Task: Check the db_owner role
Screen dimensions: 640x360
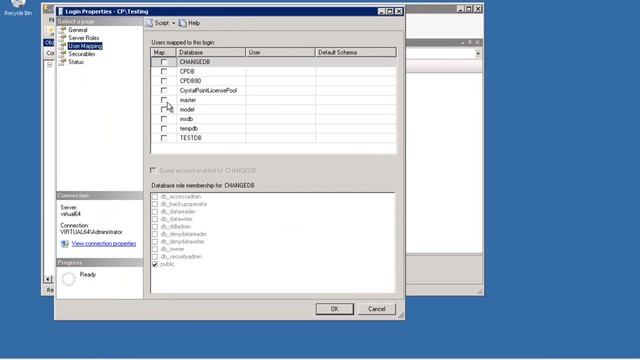Action: point(155,249)
